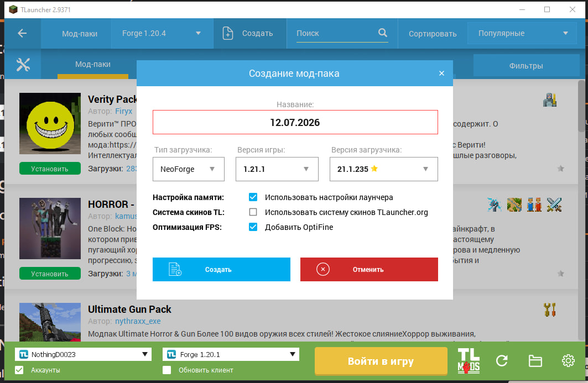The width and height of the screenshot is (588, 383).
Task: Open the Популярные sort dropdown
Action: coord(522,33)
